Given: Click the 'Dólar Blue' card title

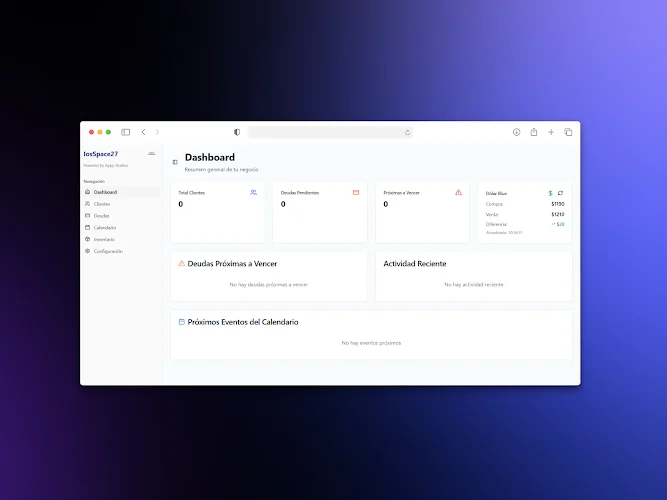Looking at the screenshot, I should 496,193.
